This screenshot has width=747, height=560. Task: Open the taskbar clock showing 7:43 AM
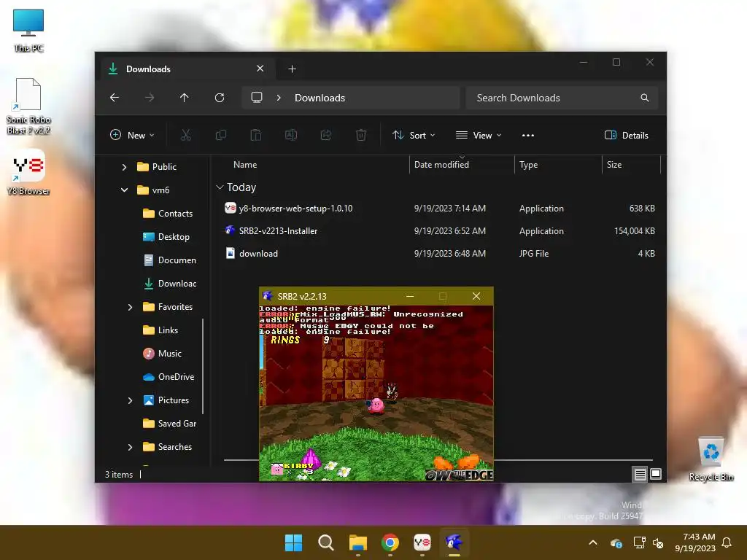(x=695, y=542)
